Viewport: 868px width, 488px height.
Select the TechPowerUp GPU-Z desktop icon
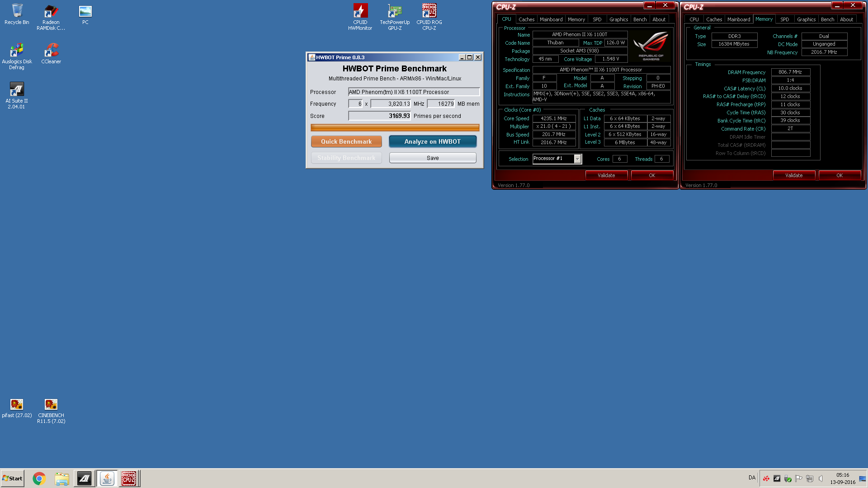395,17
